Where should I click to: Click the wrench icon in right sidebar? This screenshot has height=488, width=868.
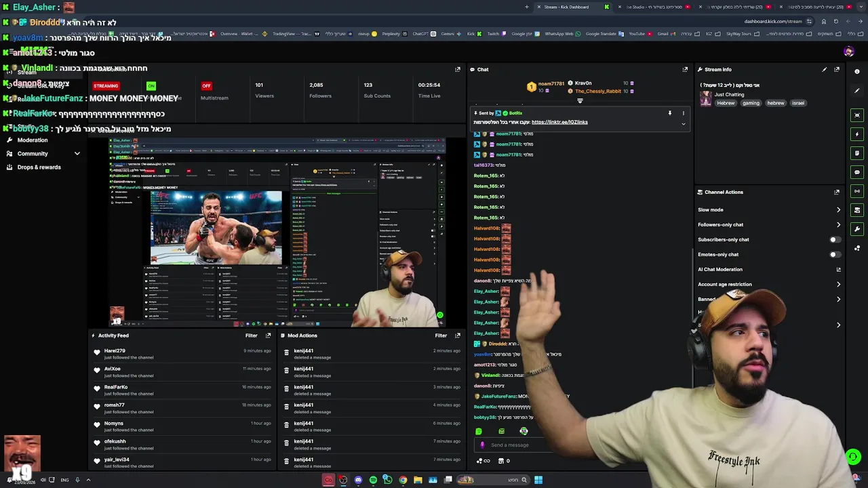tap(857, 229)
